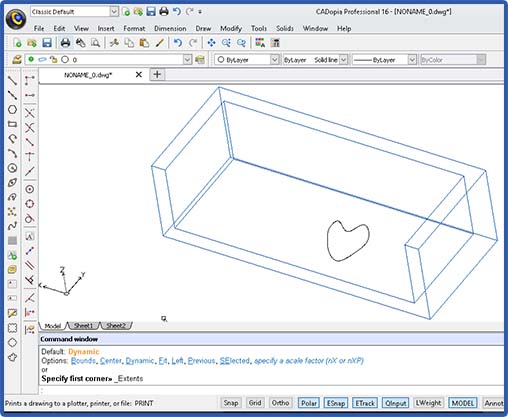The height and width of the screenshot is (417, 508).
Task: Click the Copy icon in main toolbar
Action: (129, 43)
